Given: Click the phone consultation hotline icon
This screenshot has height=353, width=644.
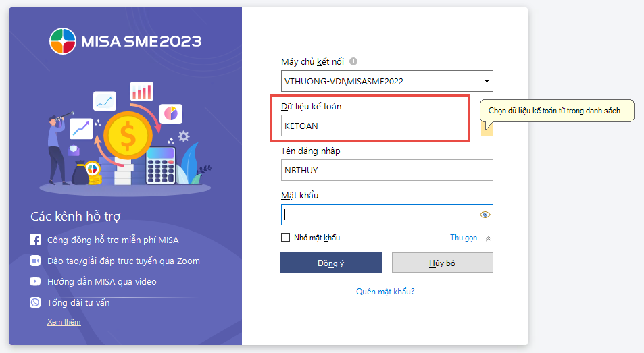Looking at the screenshot, I should tap(35, 302).
